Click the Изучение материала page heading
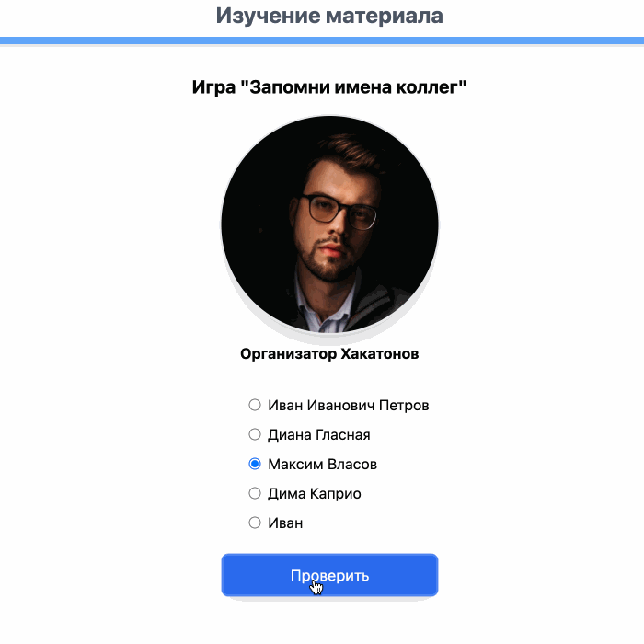644x644 pixels. pyautogui.click(x=329, y=16)
